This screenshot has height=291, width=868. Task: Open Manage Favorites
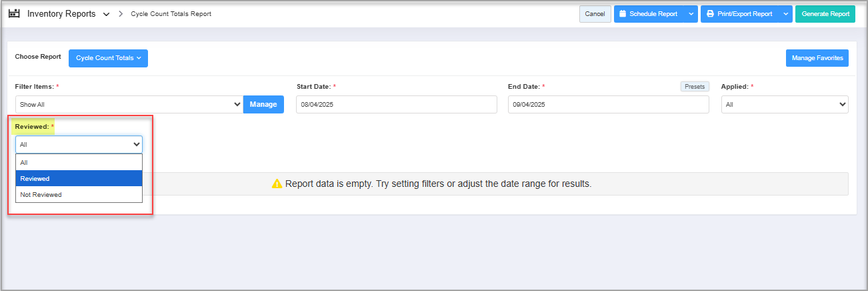(817, 58)
